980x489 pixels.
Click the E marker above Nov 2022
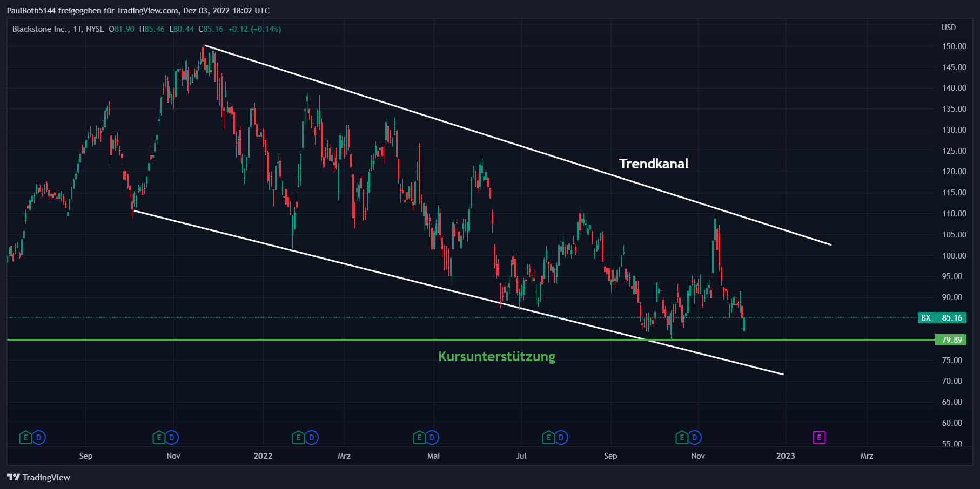pos(682,437)
